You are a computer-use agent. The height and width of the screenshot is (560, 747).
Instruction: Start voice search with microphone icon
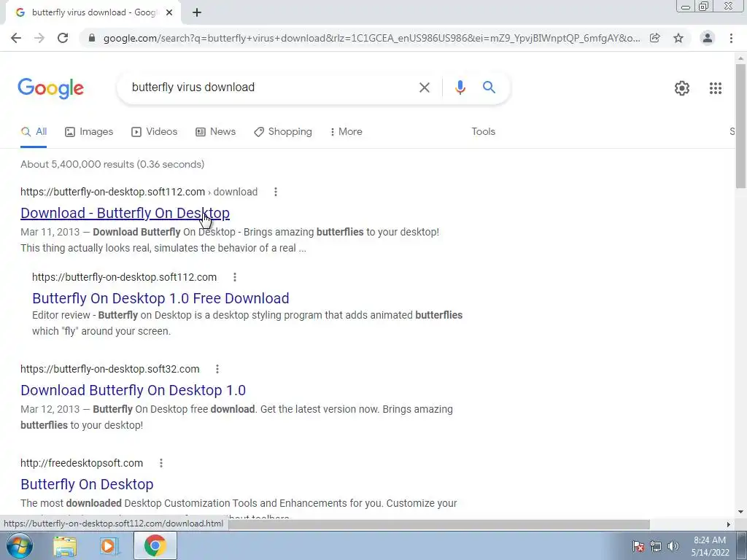pyautogui.click(x=460, y=87)
